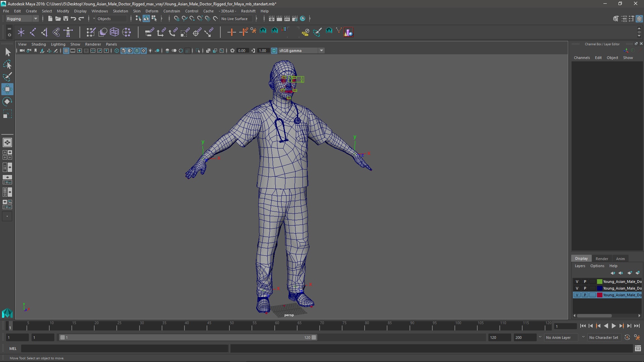Toggle visibility V of blue layer
The height and width of the screenshot is (362, 644).
pos(577,288)
